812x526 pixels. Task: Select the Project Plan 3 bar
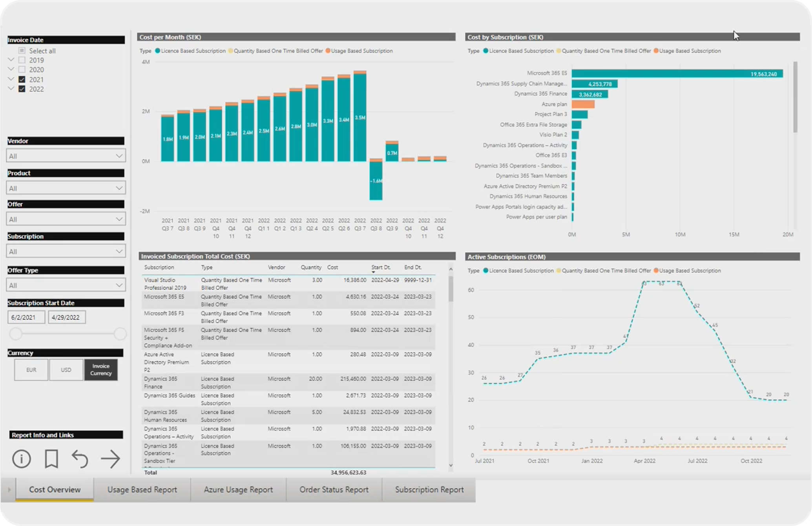(580, 115)
